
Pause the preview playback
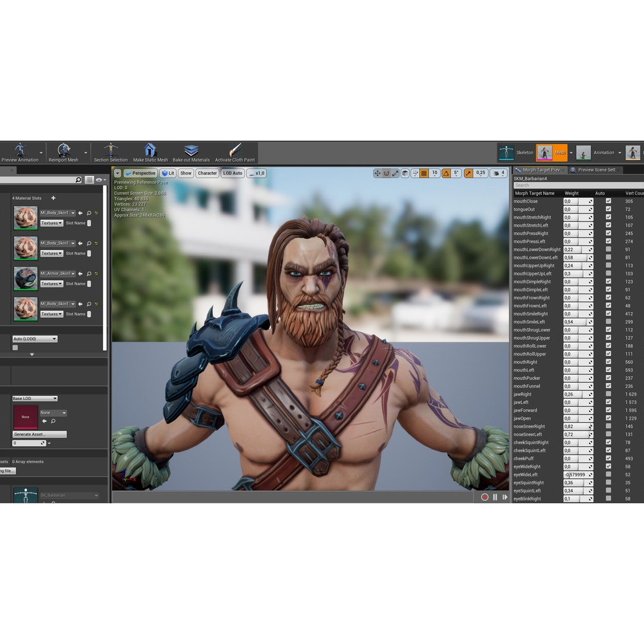click(495, 497)
